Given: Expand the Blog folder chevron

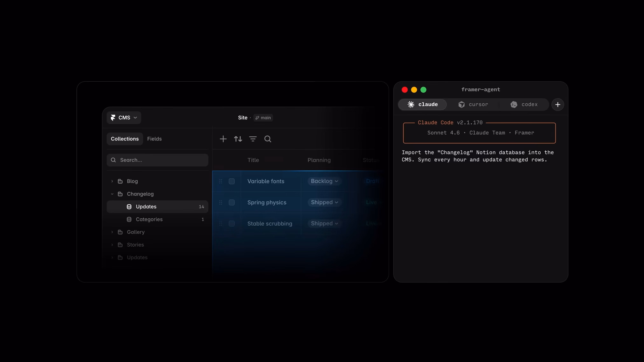Looking at the screenshot, I should [x=112, y=181].
